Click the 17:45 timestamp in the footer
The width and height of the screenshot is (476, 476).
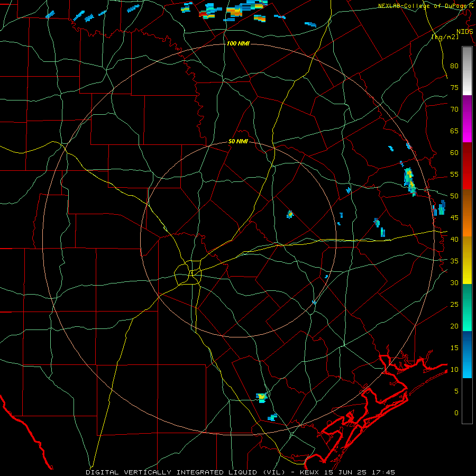click(383, 472)
